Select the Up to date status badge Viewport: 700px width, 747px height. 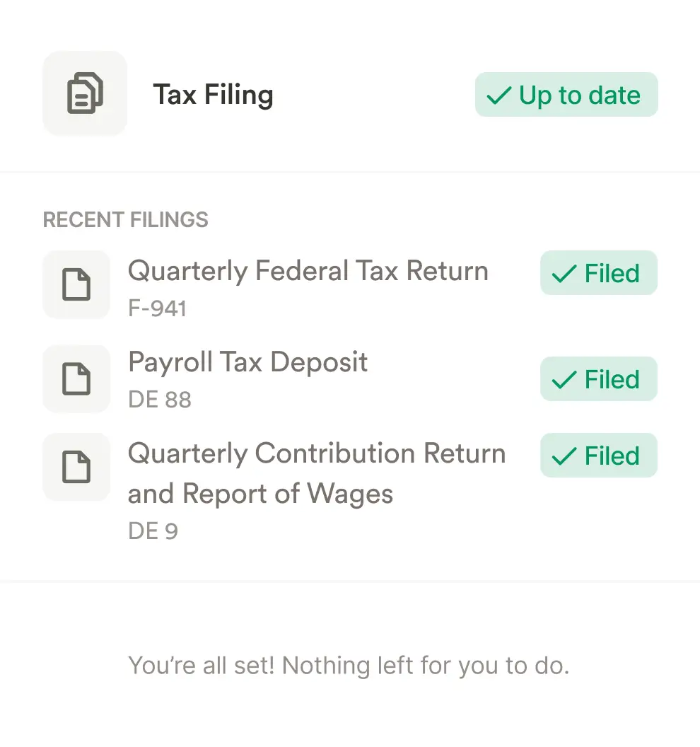566,94
